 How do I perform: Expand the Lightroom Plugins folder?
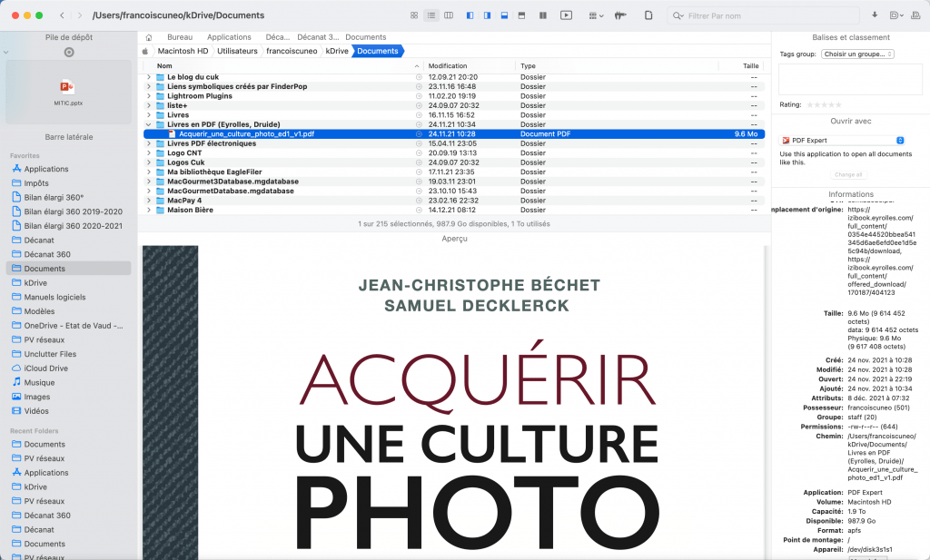pos(148,96)
